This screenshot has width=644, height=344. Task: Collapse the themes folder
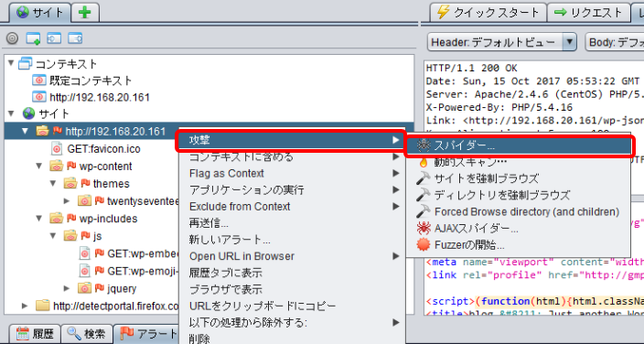[x=53, y=183]
